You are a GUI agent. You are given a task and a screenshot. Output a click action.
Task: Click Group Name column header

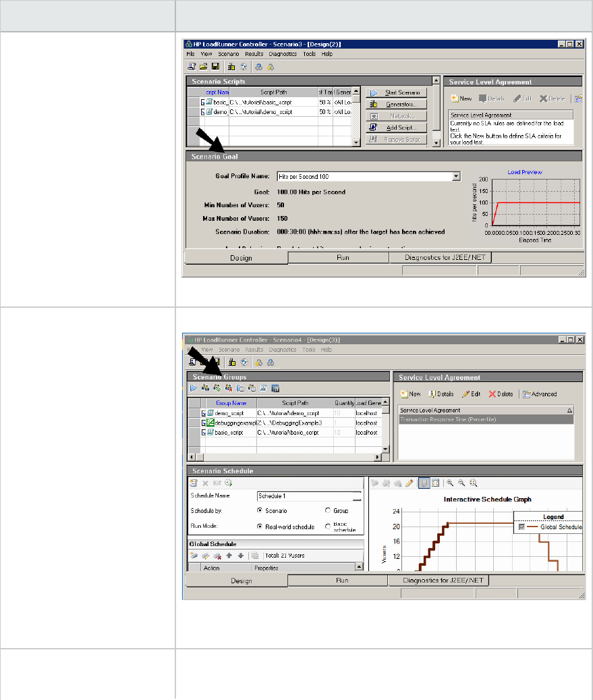231,403
